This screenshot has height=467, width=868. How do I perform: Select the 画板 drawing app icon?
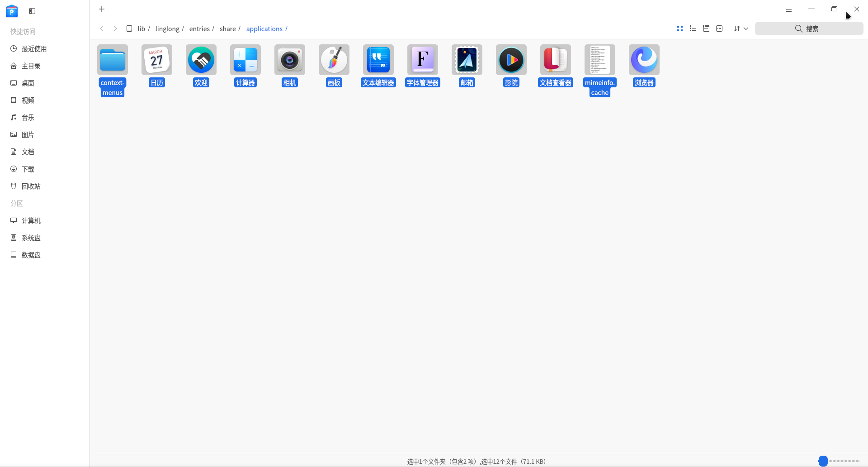[x=334, y=60]
